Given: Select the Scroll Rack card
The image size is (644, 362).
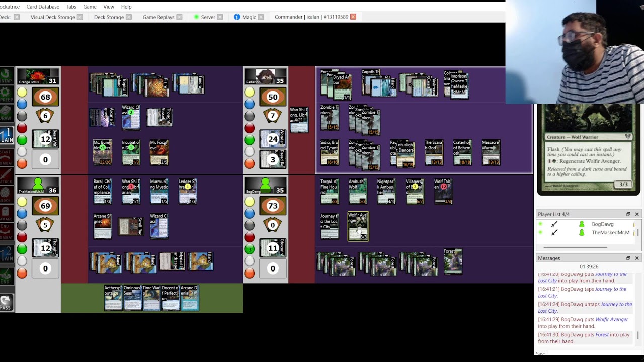Looking at the screenshot, I should pyautogui.click(x=131, y=226).
